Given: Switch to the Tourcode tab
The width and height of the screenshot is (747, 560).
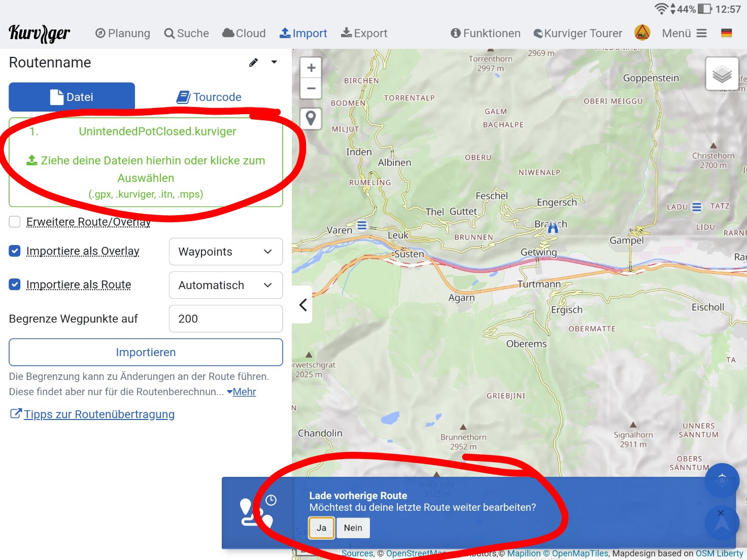Looking at the screenshot, I should tap(209, 97).
